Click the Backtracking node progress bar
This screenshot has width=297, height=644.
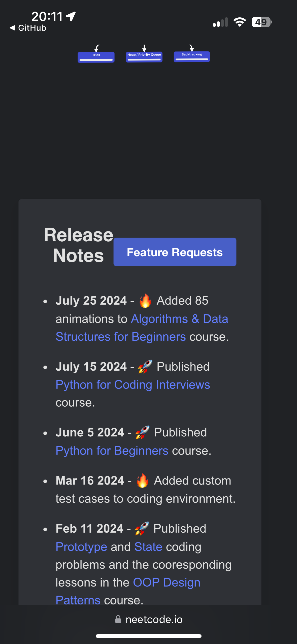tap(192, 59)
